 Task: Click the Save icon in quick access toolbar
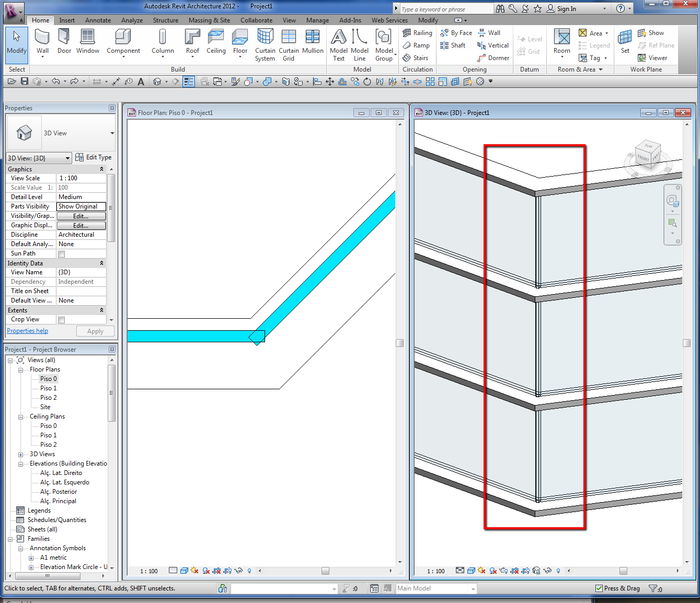pyautogui.click(x=25, y=81)
